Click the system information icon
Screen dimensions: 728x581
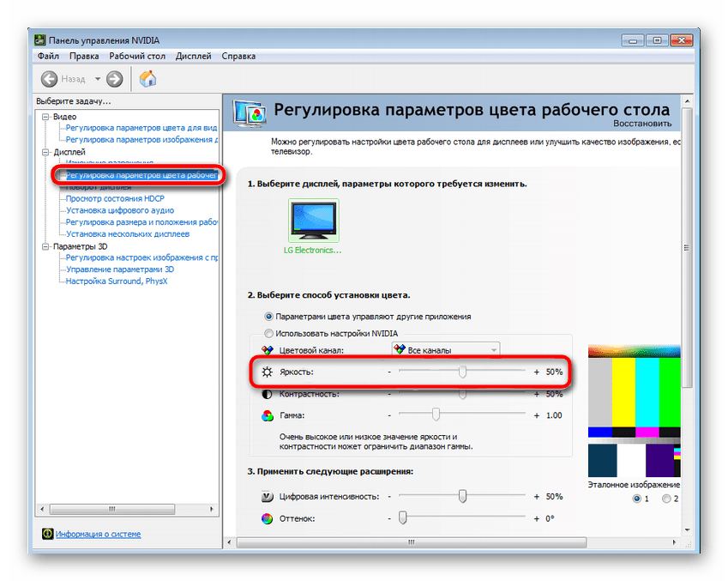pyautogui.click(x=47, y=534)
